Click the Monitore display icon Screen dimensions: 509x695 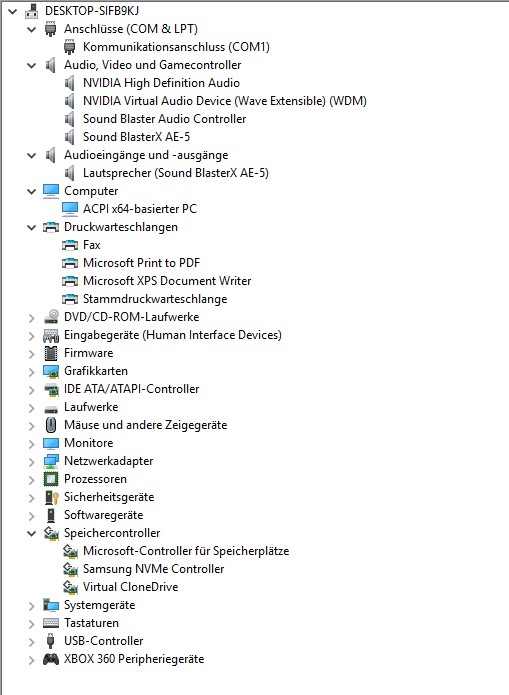[x=51, y=443]
